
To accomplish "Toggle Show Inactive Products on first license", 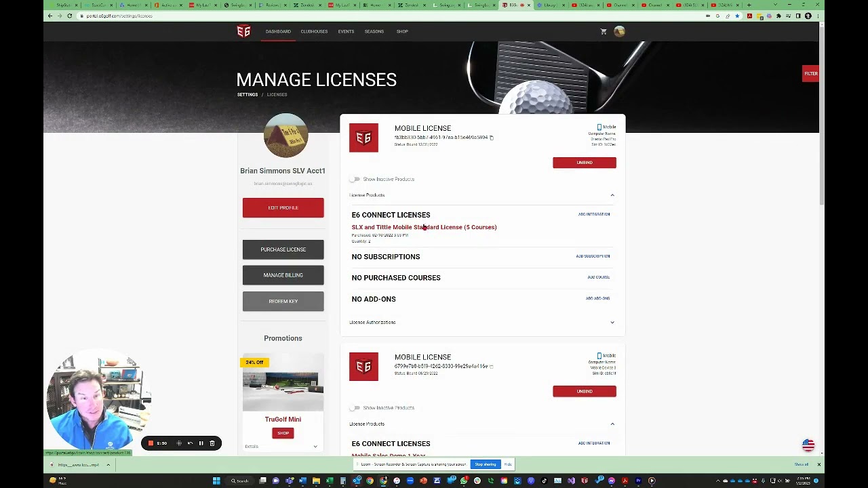I will [355, 179].
